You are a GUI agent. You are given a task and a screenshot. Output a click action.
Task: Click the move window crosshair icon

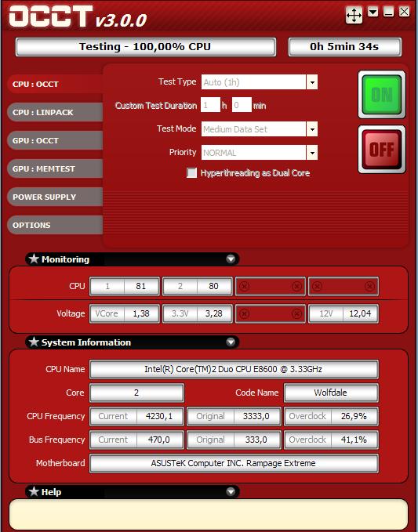coord(354,15)
